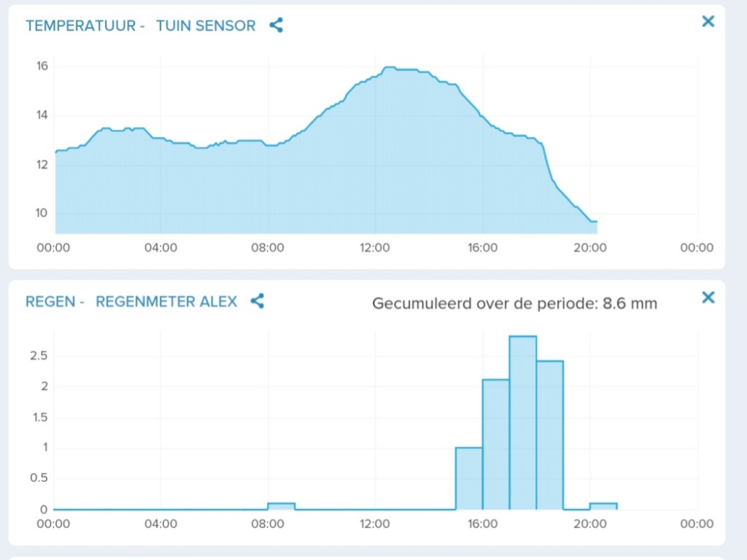Share the Temperatuur Tuin Sensor chart

(276, 26)
